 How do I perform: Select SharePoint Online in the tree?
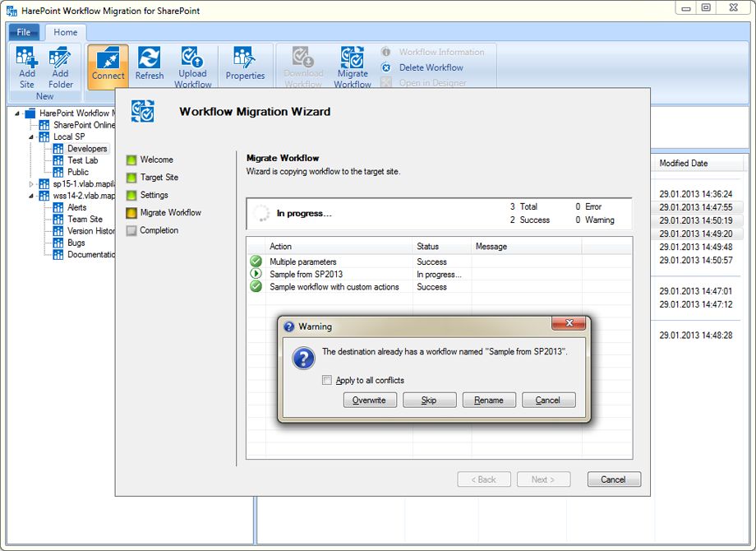click(x=84, y=125)
